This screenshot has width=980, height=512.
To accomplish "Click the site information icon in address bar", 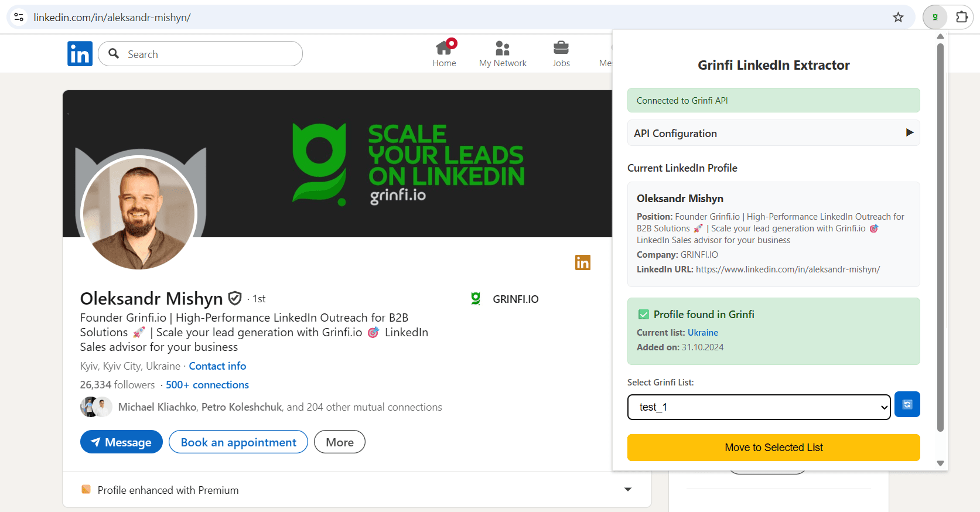I will coord(19,18).
